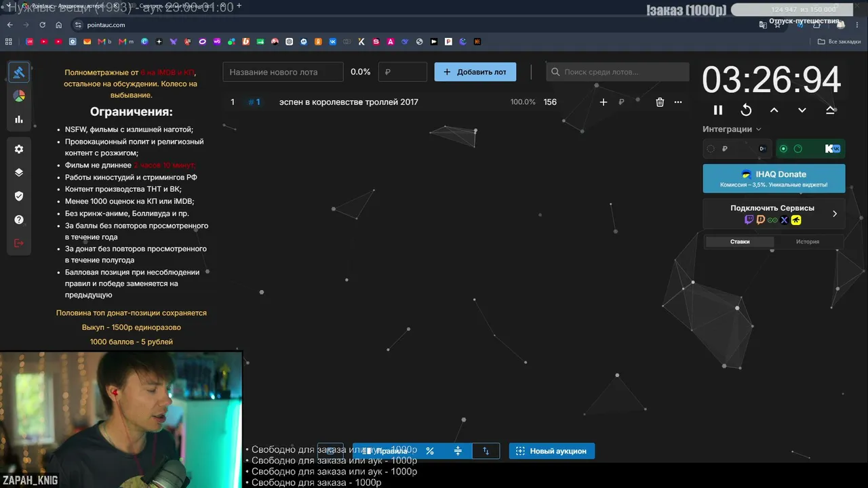
Task: Focus the new lot ruble amount field
Action: pyautogui.click(x=403, y=72)
